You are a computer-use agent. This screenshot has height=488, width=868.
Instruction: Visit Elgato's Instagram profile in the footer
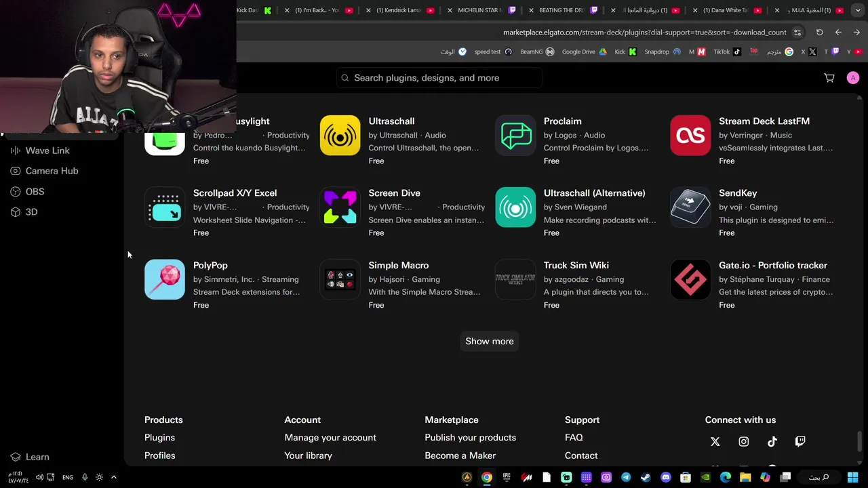[x=744, y=442]
